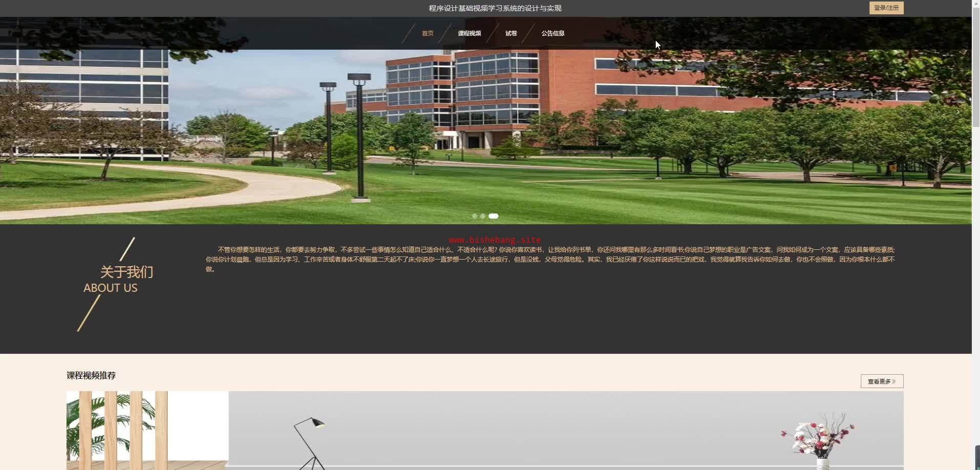The width and height of the screenshot is (980, 470).
Task: Click the paragraph beginning 不管你想要怎样的生活
Action: (550, 259)
